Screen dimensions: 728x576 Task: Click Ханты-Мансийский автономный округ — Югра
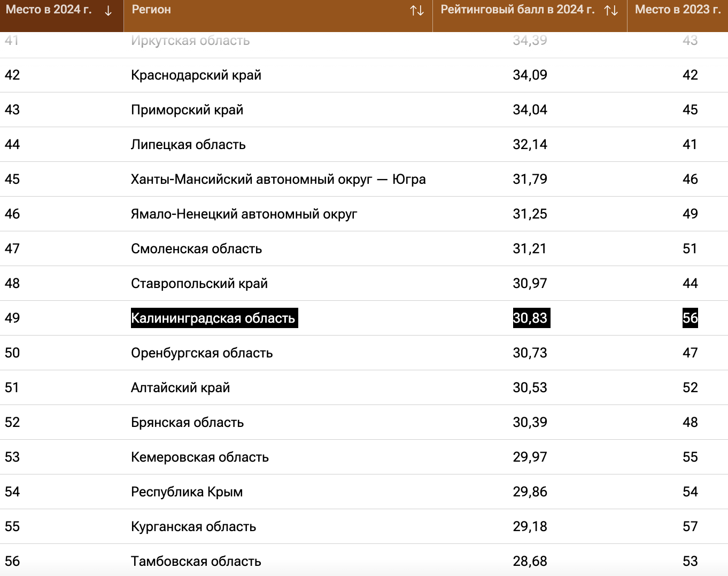(x=278, y=179)
